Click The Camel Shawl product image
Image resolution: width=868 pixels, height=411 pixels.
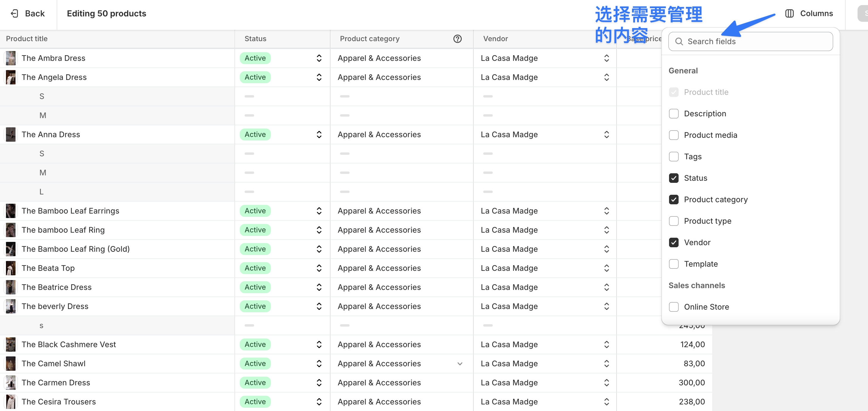point(11,364)
